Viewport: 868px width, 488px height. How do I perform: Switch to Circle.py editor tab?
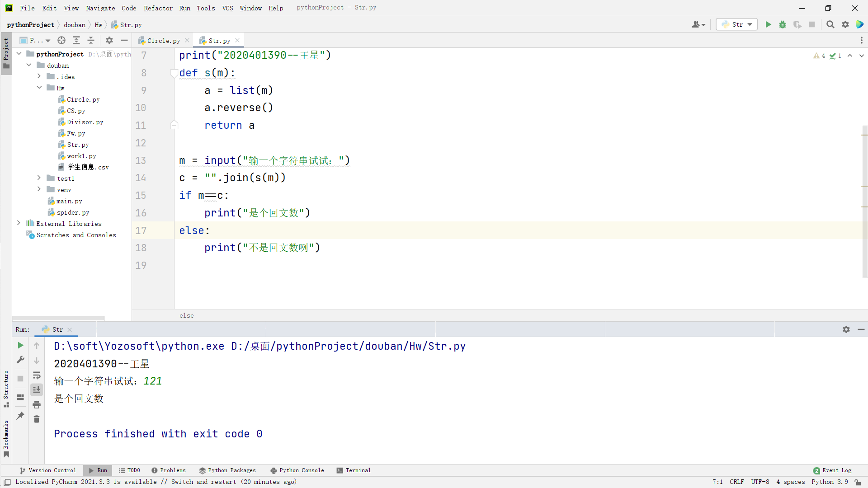(163, 41)
